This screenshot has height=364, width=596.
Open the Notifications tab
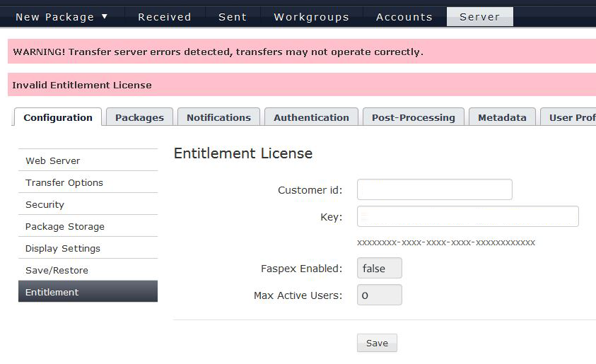[x=218, y=117]
